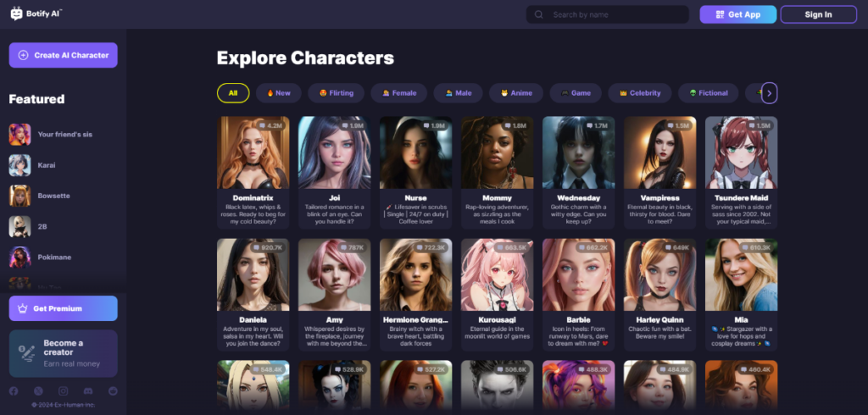Click the Become a creator money icon

click(26, 353)
